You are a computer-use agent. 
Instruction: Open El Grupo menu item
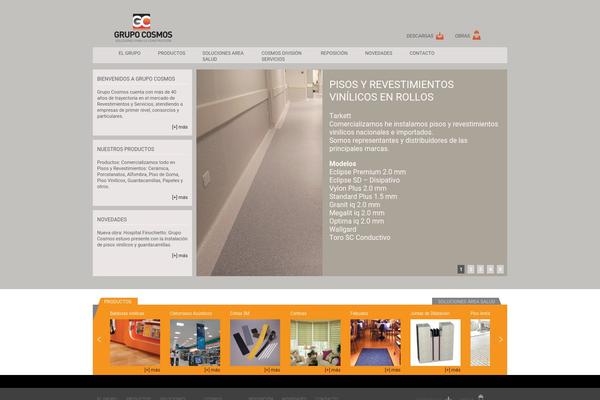[130, 53]
